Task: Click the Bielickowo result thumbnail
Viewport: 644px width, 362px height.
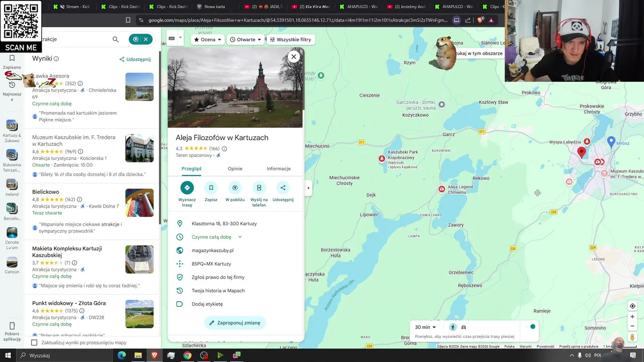Action: coord(139,203)
